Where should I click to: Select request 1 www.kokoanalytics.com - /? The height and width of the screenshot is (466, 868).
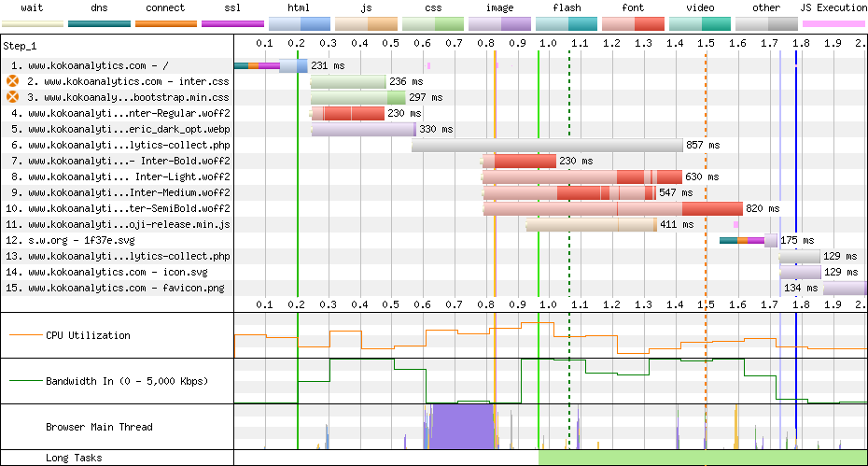[91, 65]
